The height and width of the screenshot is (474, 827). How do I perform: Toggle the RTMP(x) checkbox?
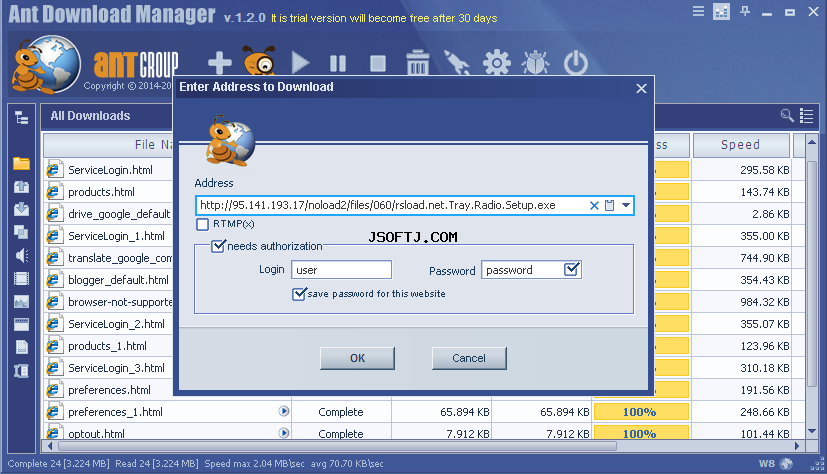[x=203, y=225]
